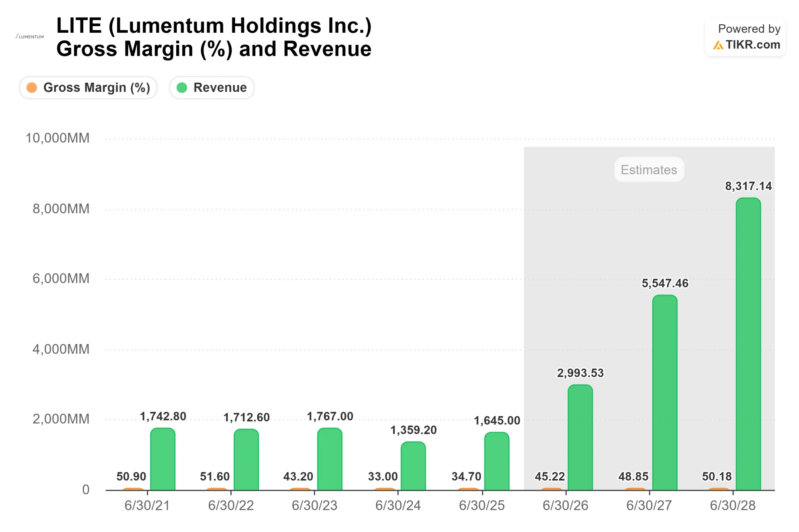Click the 1,742.80 revenue value
This screenshot has width=799, height=532.
(x=163, y=416)
